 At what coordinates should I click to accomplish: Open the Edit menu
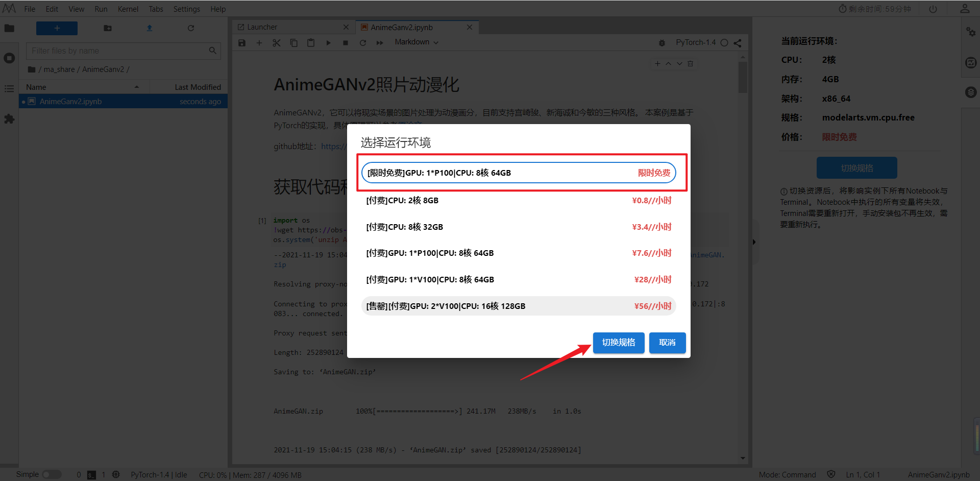pyautogui.click(x=52, y=9)
